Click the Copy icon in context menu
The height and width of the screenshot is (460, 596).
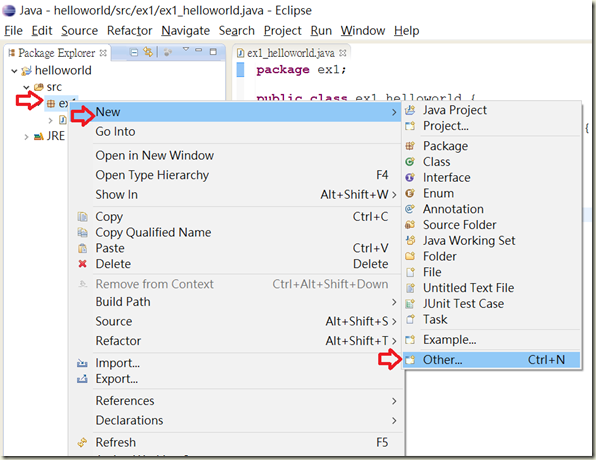82,217
